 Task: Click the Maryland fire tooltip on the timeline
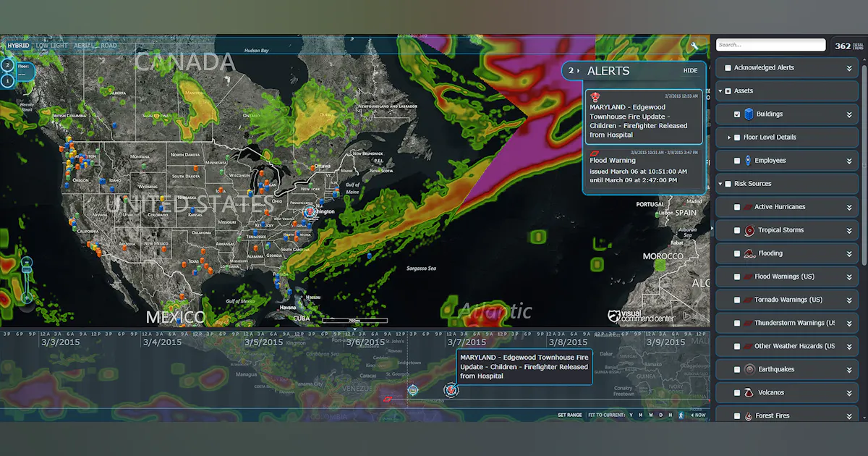pos(524,367)
